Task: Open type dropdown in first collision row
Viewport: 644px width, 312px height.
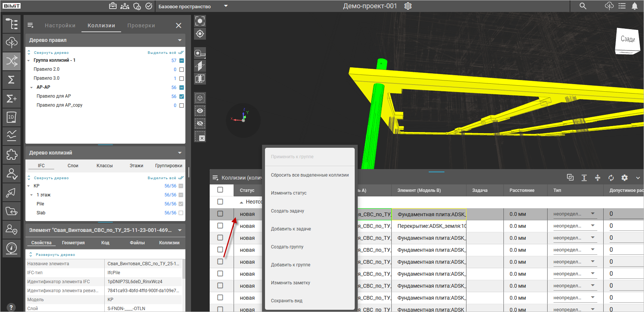Action: pyautogui.click(x=593, y=214)
